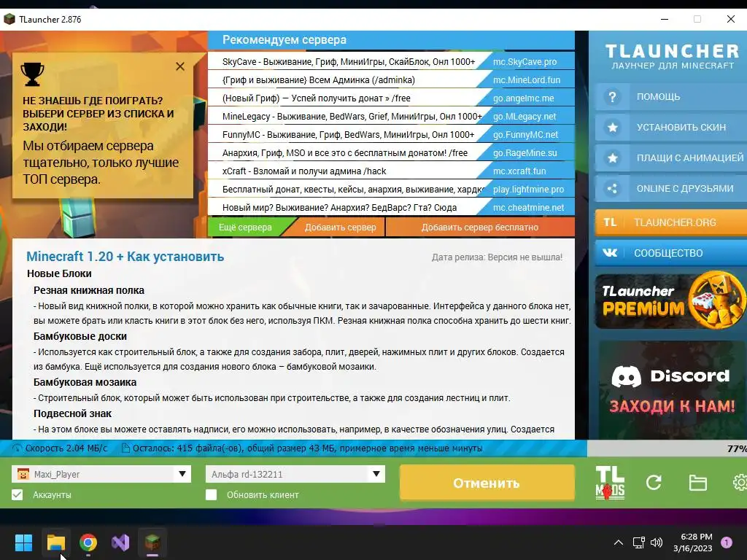Open ONLINE С ДРУЗЬЯМИ menu item
The image size is (747, 560).
pos(671,189)
